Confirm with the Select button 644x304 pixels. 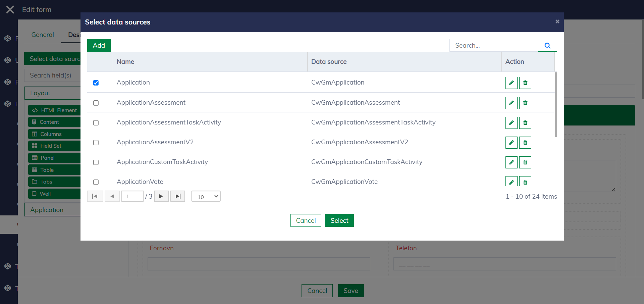(339, 220)
